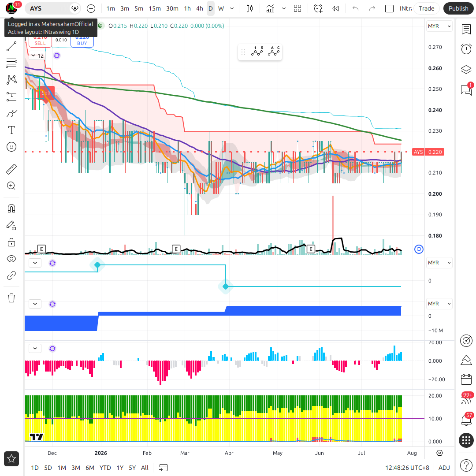The height and width of the screenshot is (476, 476).
Task: Switch to the 4h timeframe
Action: click(x=200, y=8)
